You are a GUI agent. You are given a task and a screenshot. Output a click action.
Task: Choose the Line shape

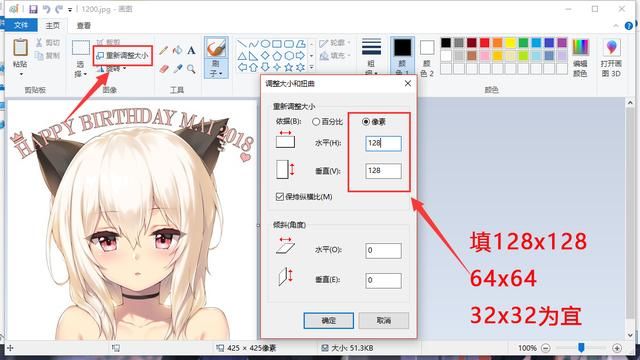tap(242, 44)
